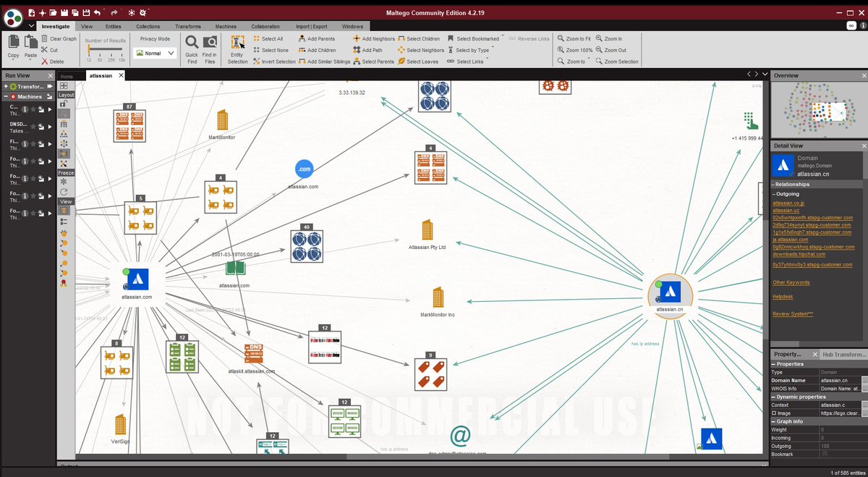
Task: Select the MarkMonitor Inc company entity
Action: [x=437, y=297]
